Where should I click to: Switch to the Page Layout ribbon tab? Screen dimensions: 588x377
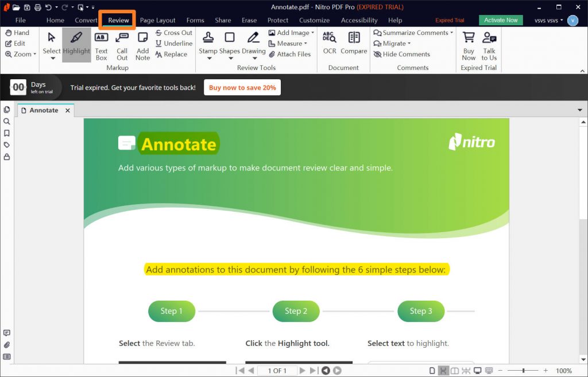pyautogui.click(x=157, y=20)
